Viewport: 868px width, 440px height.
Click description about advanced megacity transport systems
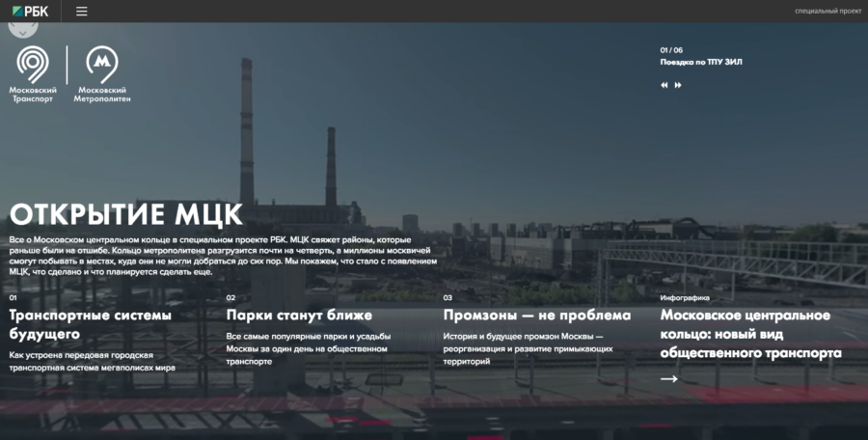(92, 361)
